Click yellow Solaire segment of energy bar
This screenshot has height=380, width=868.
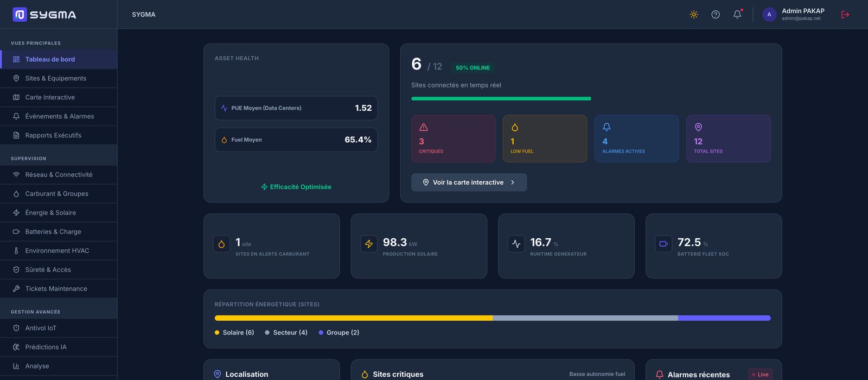pos(354,318)
